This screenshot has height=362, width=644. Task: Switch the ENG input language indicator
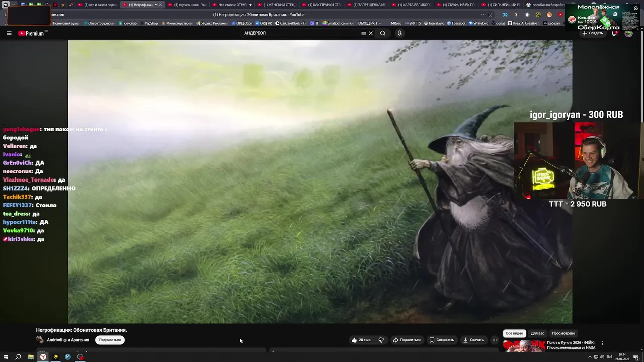click(609, 357)
